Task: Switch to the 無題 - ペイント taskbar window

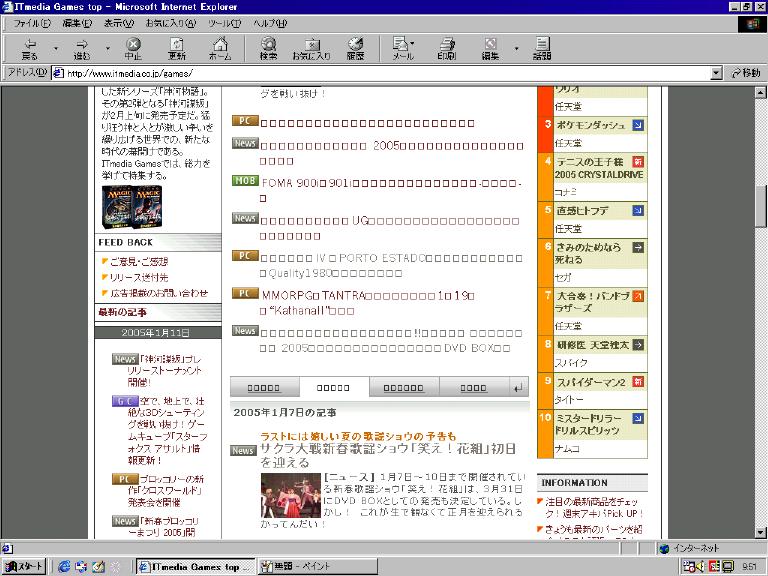Action: (x=318, y=567)
